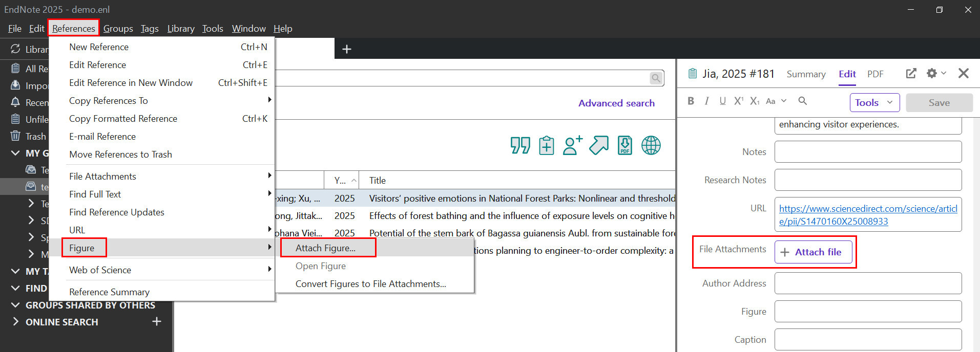
Task: Open the Tags menu
Action: tap(150, 29)
